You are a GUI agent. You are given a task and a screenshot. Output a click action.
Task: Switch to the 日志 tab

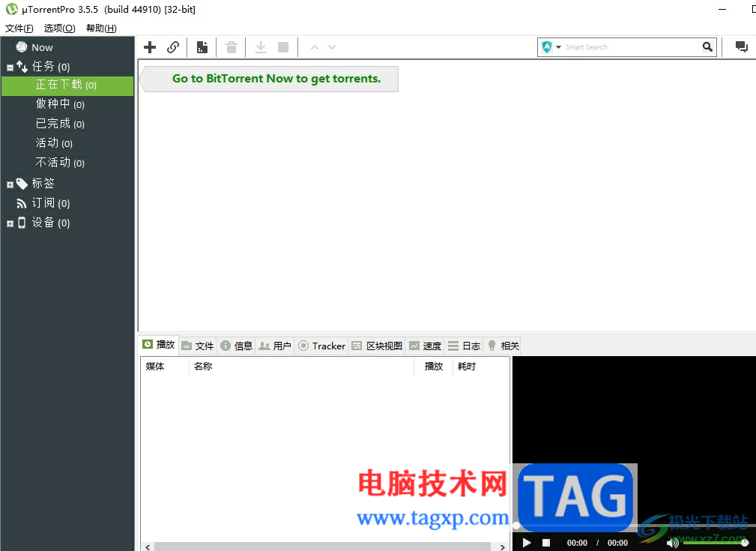click(x=464, y=346)
